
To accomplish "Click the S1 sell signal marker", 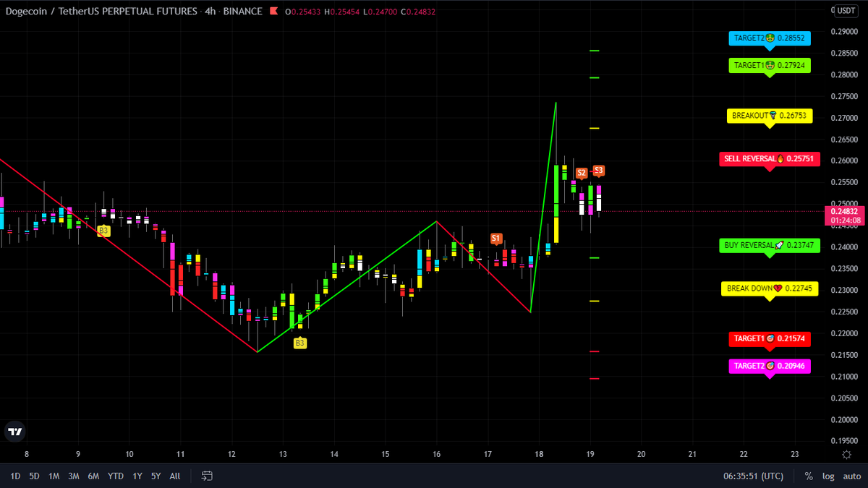I will pyautogui.click(x=495, y=239).
